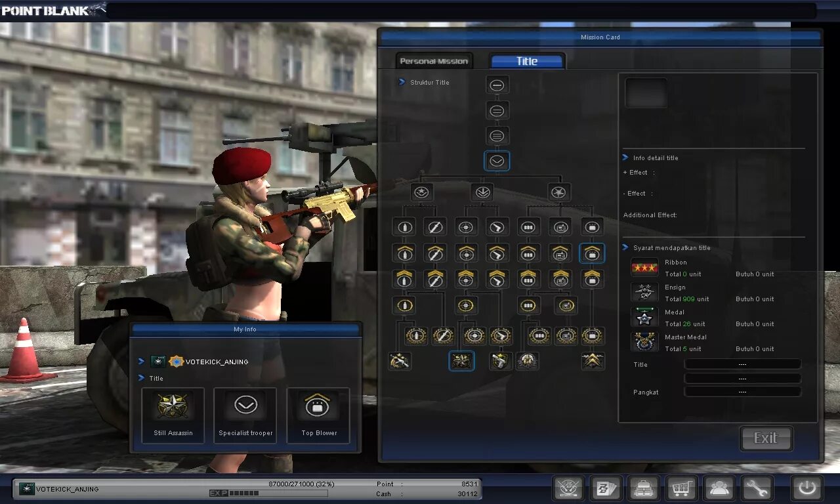The width and height of the screenshot is (840, 504).
Task: Open the Options wrench icon
Action: click(x=756, y=488)
